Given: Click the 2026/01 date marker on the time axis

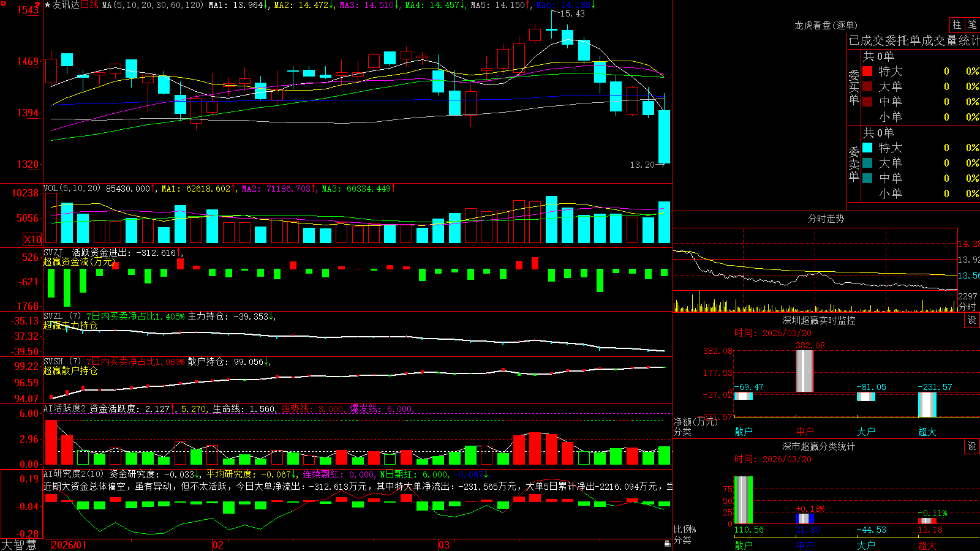Looking at the screenshot, I should (69, 545).
